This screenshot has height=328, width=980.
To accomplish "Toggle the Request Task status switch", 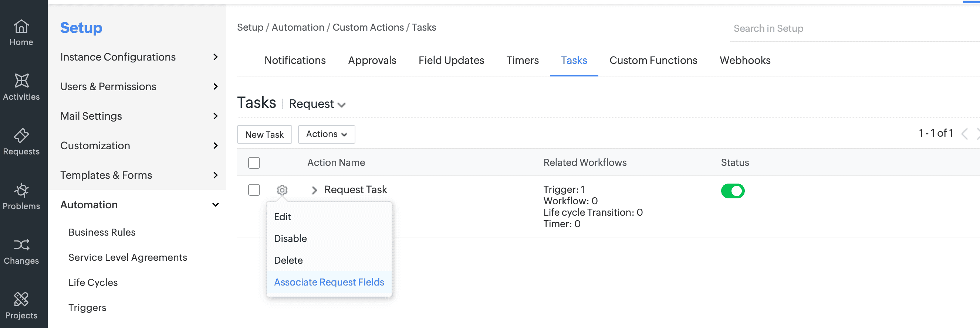I will [x=732, y=191].
